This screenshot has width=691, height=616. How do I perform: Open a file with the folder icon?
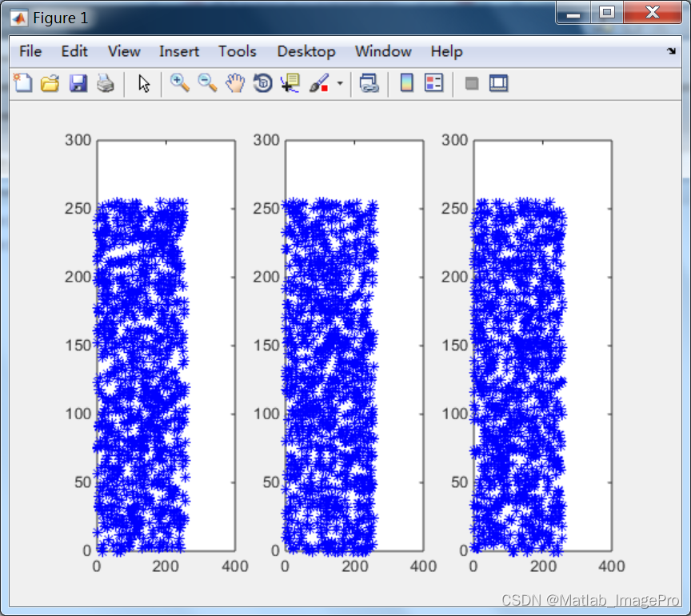coord(50,83)
